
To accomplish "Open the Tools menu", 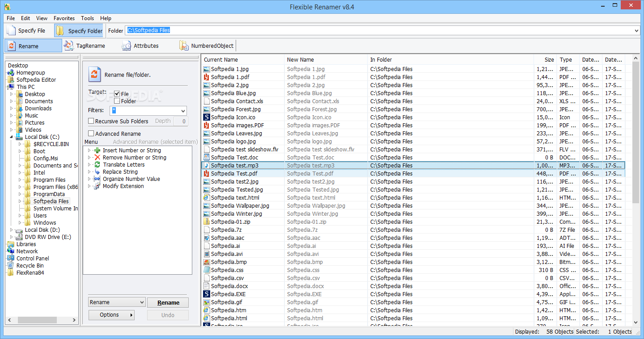I will [x=88, y=18].
